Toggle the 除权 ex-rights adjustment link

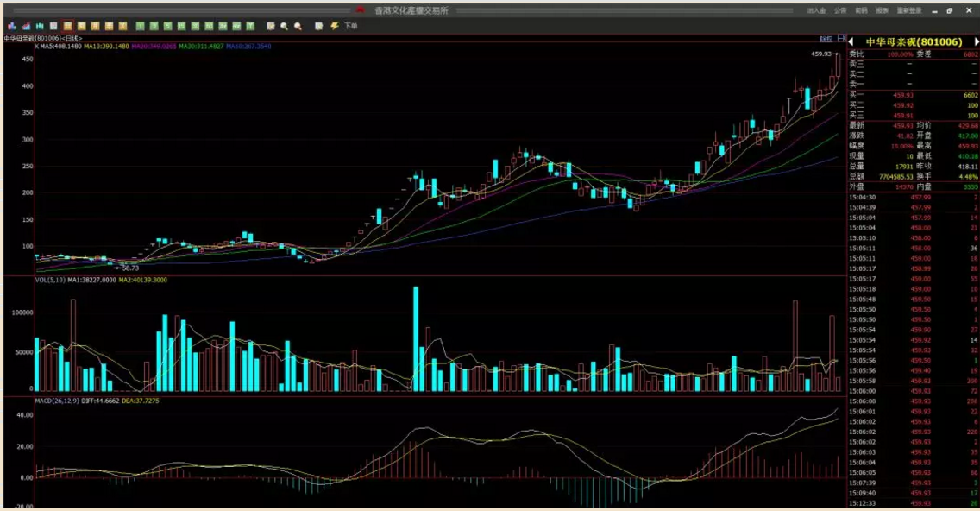[x=826, y=39]
